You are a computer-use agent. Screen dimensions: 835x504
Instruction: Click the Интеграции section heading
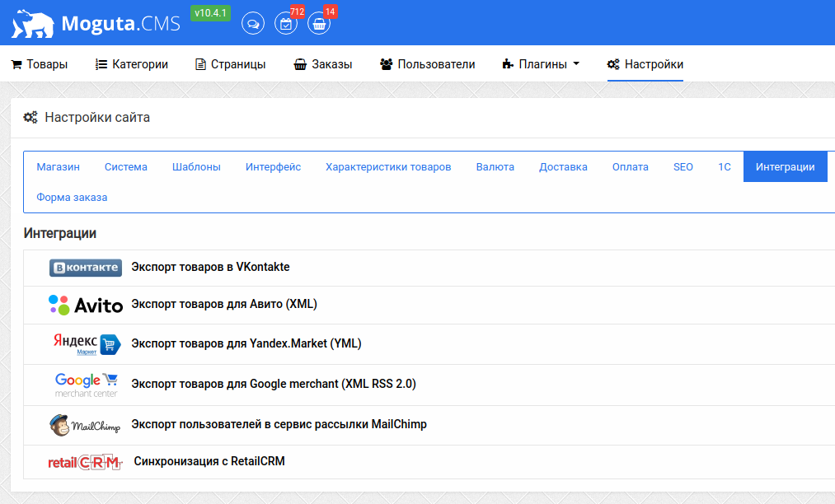tap(60, 233)
